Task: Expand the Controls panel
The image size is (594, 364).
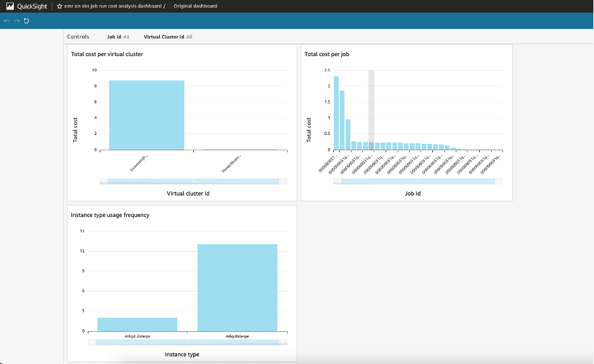Action: point(78,37)
